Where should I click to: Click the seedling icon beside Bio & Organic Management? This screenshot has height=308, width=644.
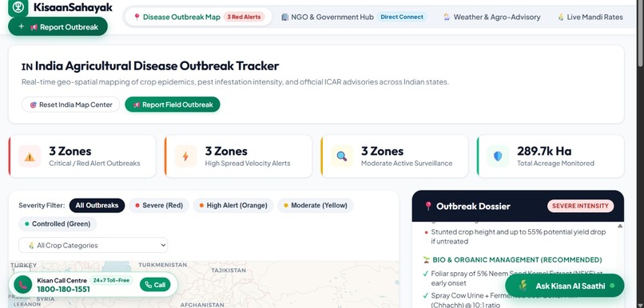click(427, 259)
